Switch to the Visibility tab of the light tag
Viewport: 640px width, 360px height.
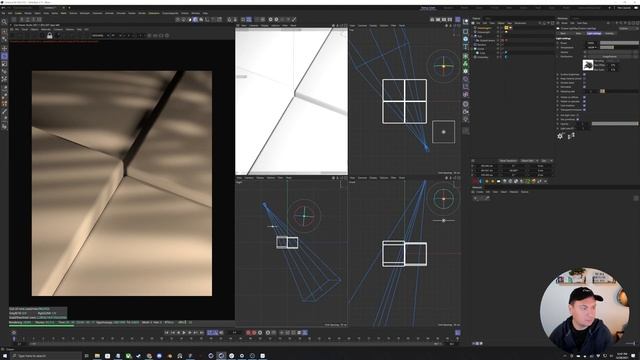point(609,33)
